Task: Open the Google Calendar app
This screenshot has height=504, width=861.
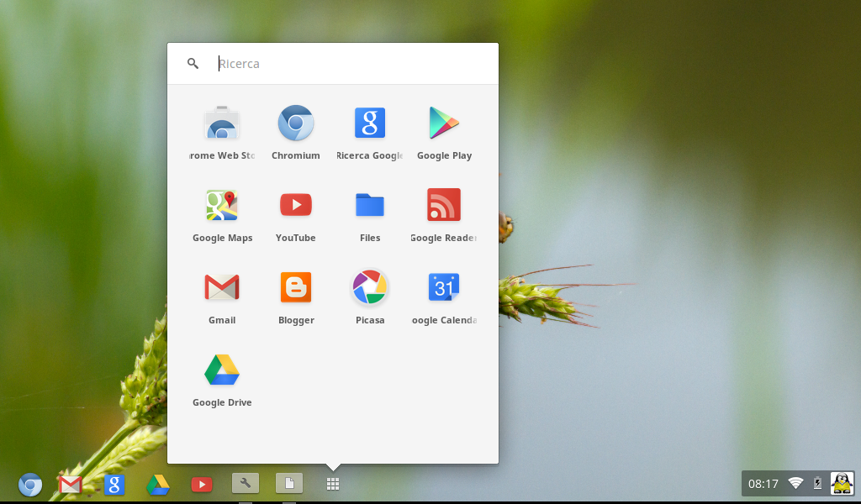Action: point(444,287)
